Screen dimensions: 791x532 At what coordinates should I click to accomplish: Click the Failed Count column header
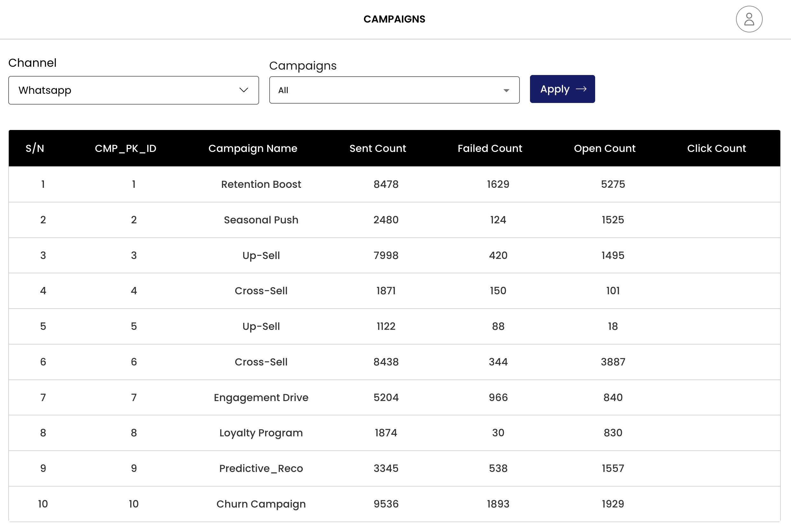pos(489,148)
